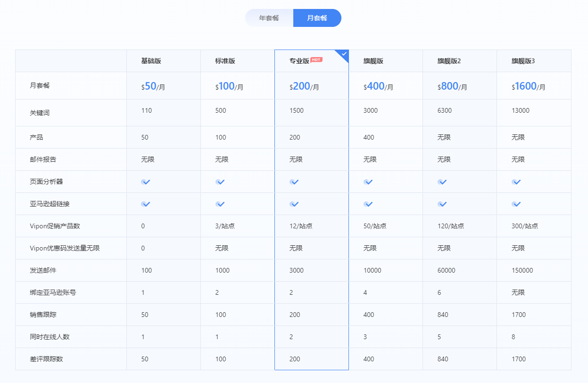
Task: Click 亚马逊超链接 checkmark in 旗舰版 column
Action: point(368,204)
